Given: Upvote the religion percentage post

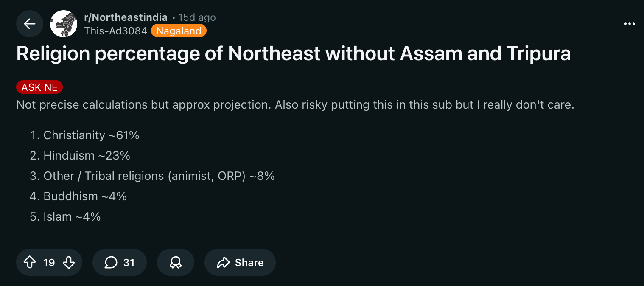Looking at the screenshot, I should [30, 263].
